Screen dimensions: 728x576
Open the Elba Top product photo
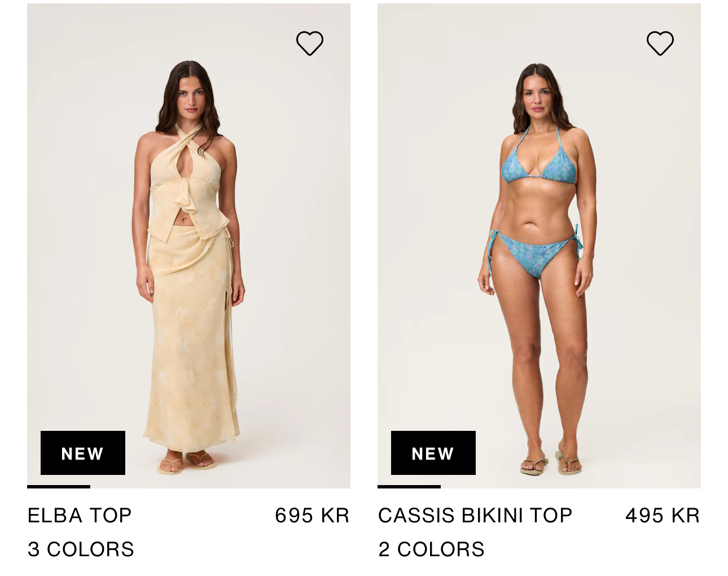point(188,246)
